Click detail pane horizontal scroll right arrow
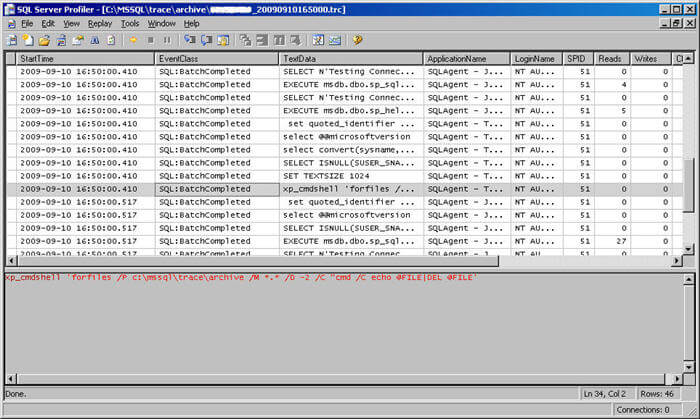Viewport: 700px width, 419px height. click(x=677, y=379)
